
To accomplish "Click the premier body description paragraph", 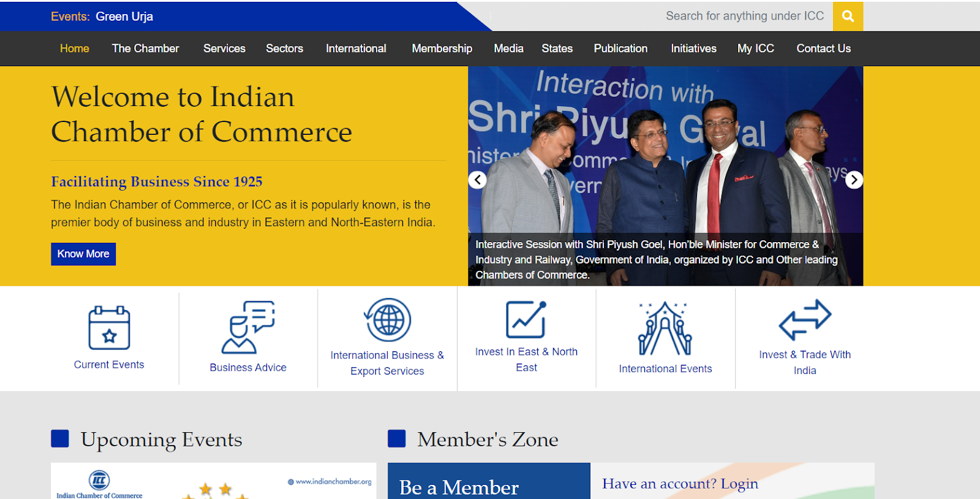I will tap(243, 213).
